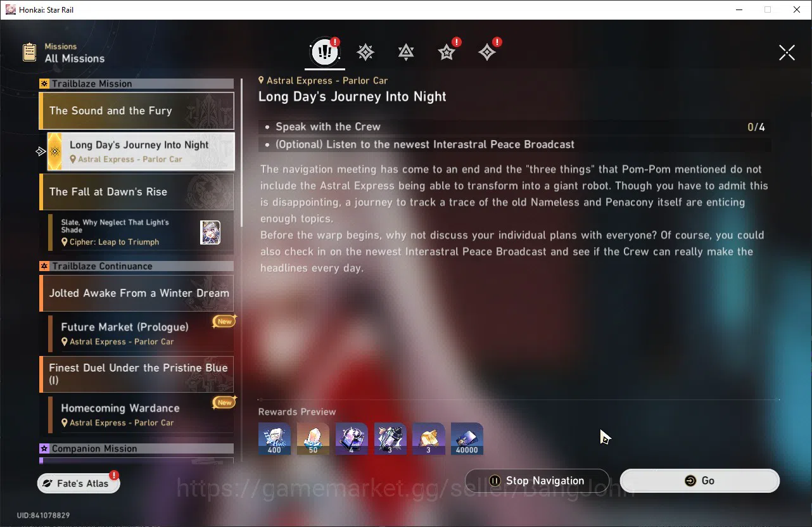Select Homecoming Wardance mission entry
The width and height of the screenshot is (812, 527).
tap(141, 415)
